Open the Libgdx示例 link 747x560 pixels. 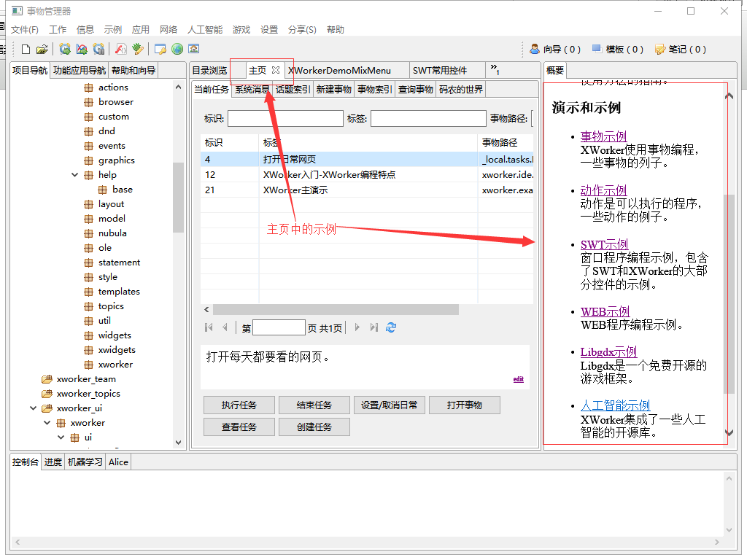point(608,352)
